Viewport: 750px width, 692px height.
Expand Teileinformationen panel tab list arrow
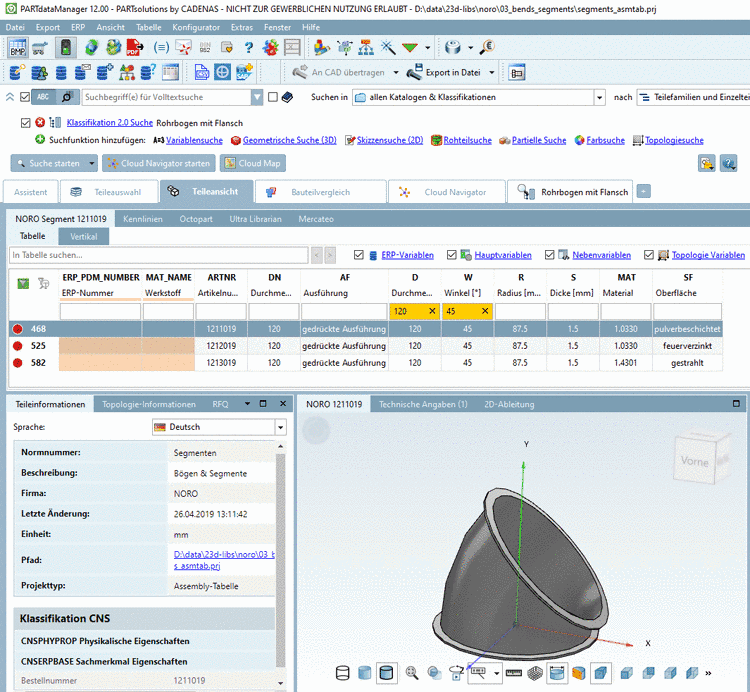(247, 404)
